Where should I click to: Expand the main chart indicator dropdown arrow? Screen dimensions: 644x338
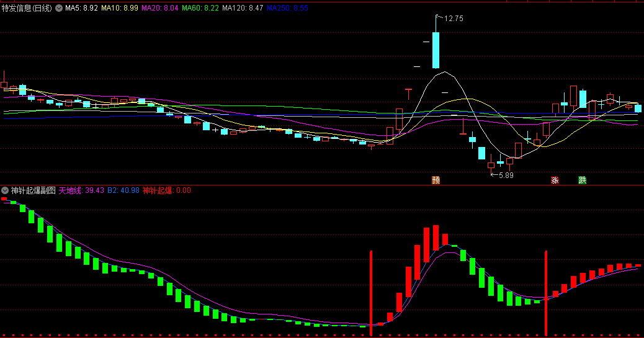[x=59, y=8]
